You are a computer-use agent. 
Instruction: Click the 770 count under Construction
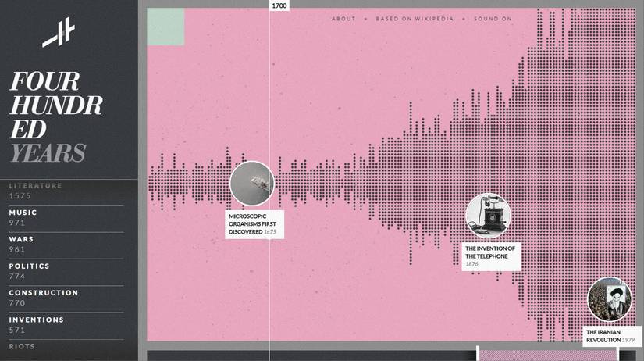click(x=17, y=303)
